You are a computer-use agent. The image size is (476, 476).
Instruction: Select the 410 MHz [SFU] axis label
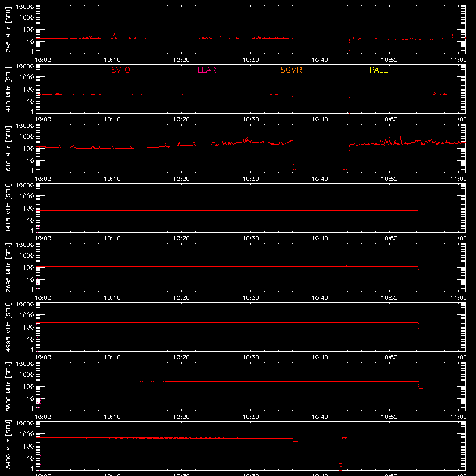(x=8, y=89)
